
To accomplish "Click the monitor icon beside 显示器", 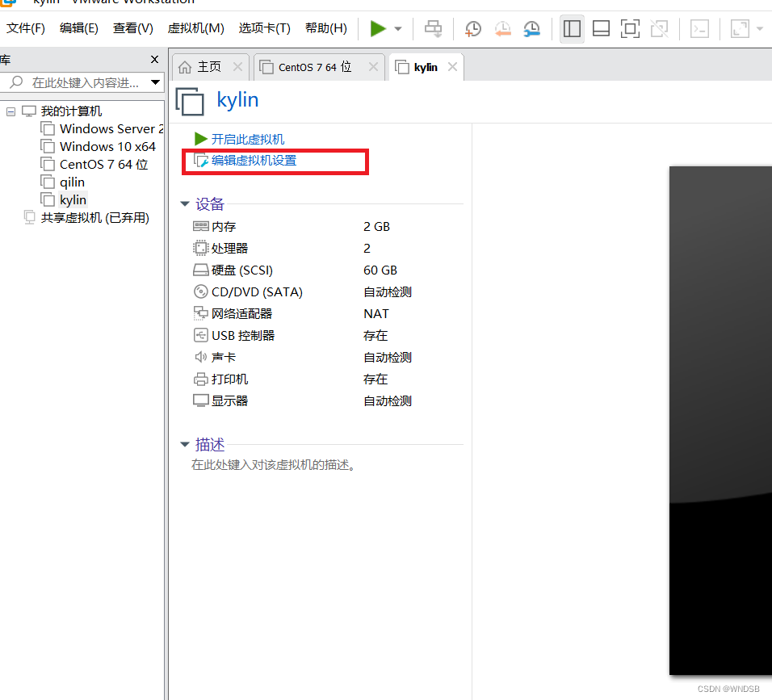I will click(201, 400).
